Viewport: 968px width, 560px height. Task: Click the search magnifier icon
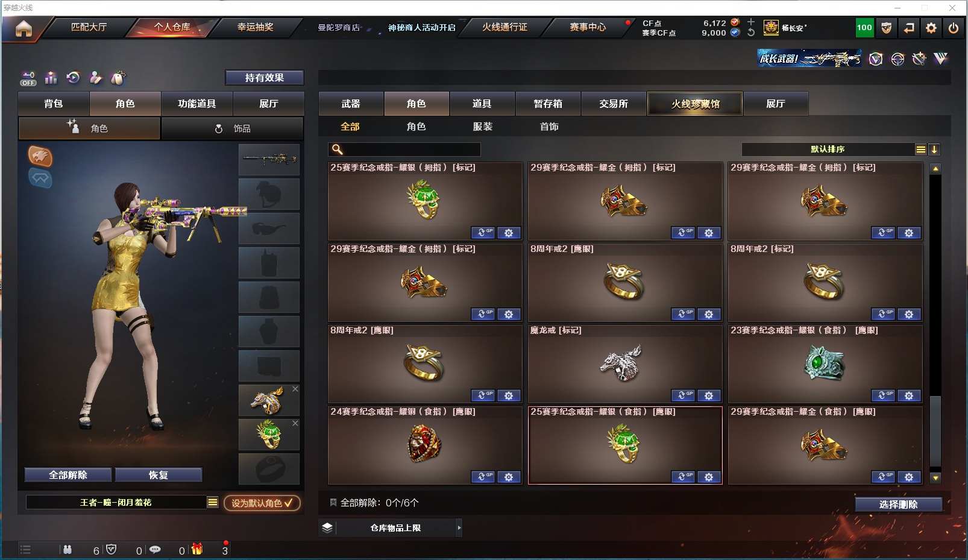coord(338,149)
